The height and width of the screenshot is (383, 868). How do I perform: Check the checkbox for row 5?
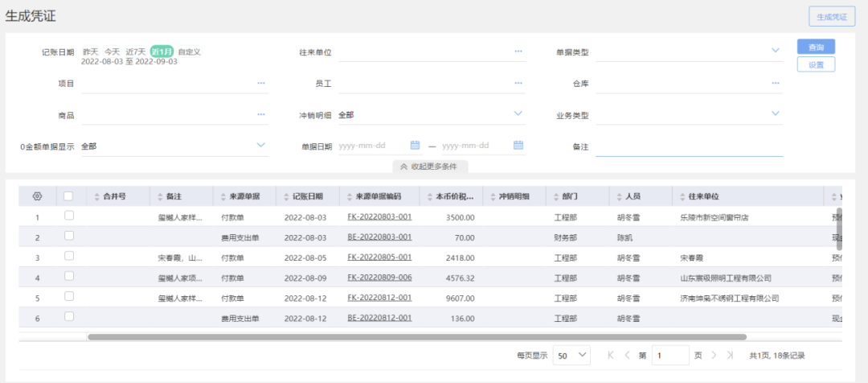pyautogui.click(x=68, y=297)
